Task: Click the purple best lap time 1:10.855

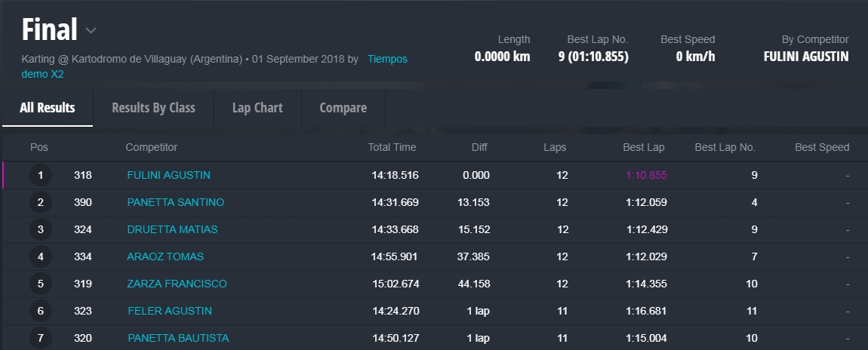Action: [646, 175]
